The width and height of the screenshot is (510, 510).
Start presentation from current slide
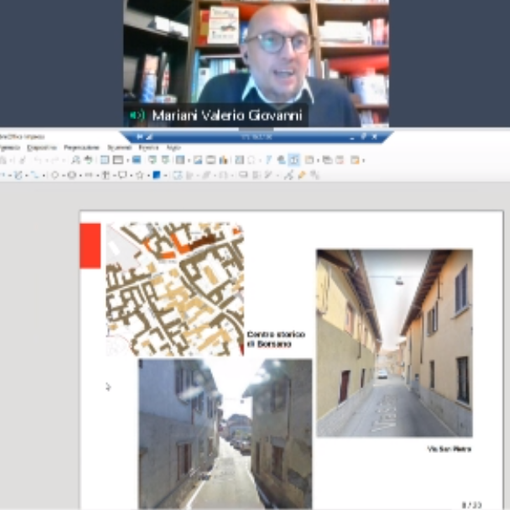tap(166, 160)
